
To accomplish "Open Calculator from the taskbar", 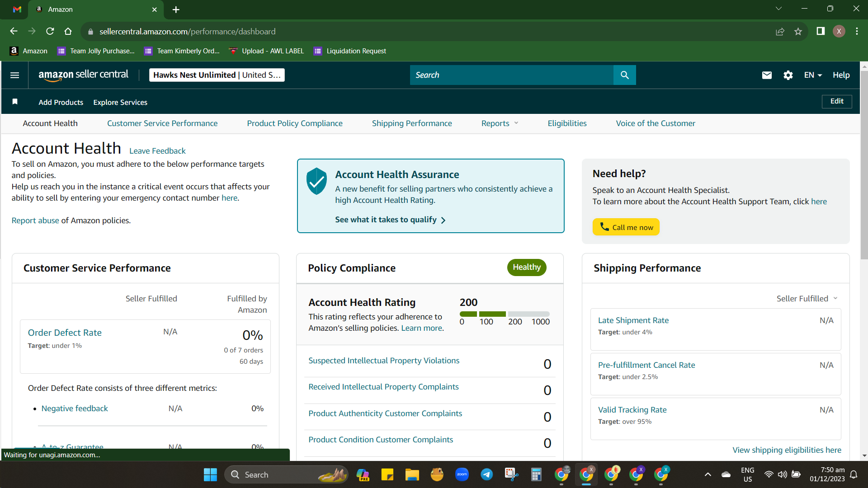I will click(x=536, y=474).
